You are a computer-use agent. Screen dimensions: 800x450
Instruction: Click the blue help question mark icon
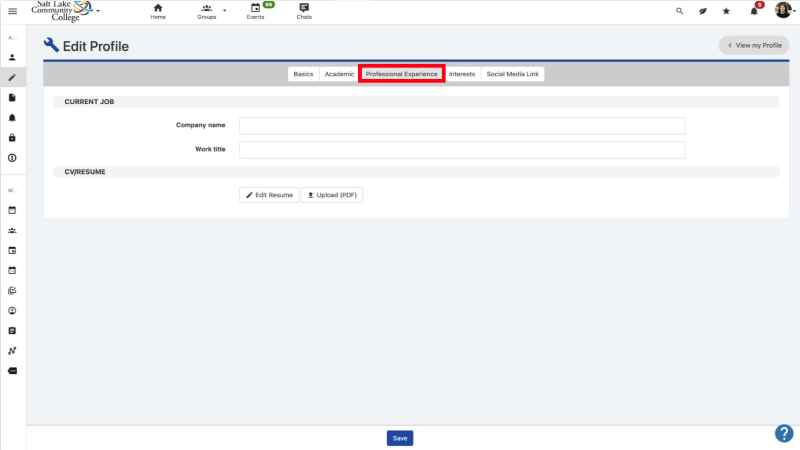(784, 433)
